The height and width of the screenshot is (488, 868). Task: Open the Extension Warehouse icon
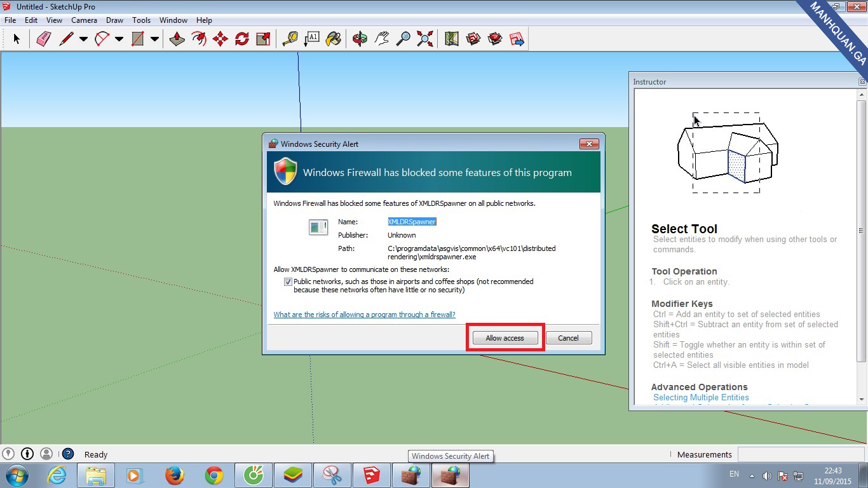495,39
